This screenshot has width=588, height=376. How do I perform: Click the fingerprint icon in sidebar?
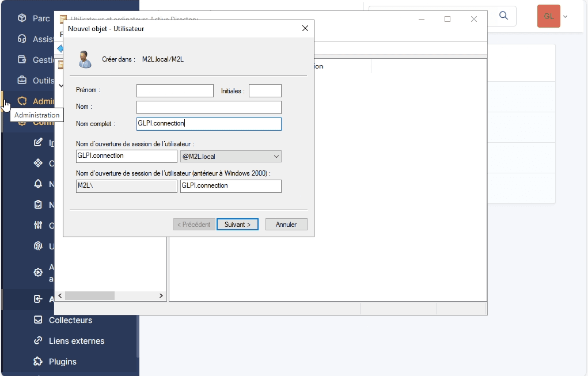click(x=39, y=246)
